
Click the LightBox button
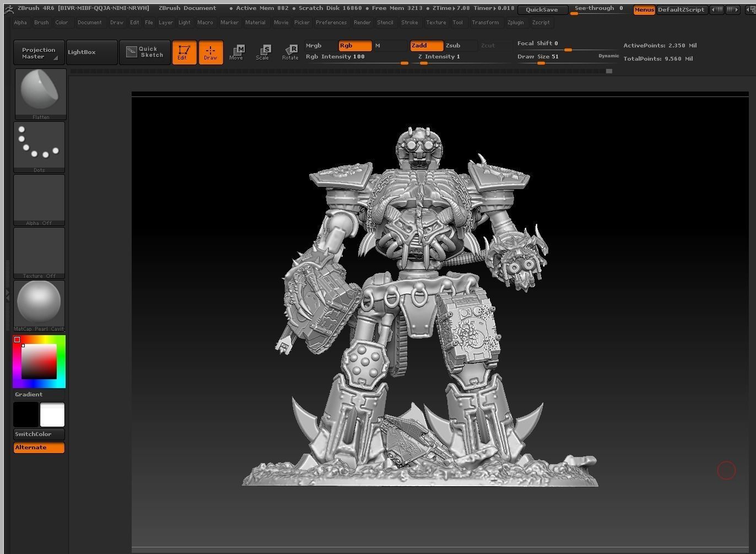pyautogui.click(x=93, y=52)
